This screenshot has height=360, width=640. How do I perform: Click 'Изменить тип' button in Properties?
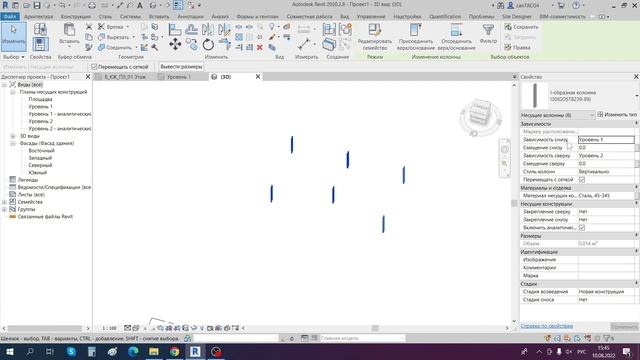pyautogui.click(x=617, y=115)
